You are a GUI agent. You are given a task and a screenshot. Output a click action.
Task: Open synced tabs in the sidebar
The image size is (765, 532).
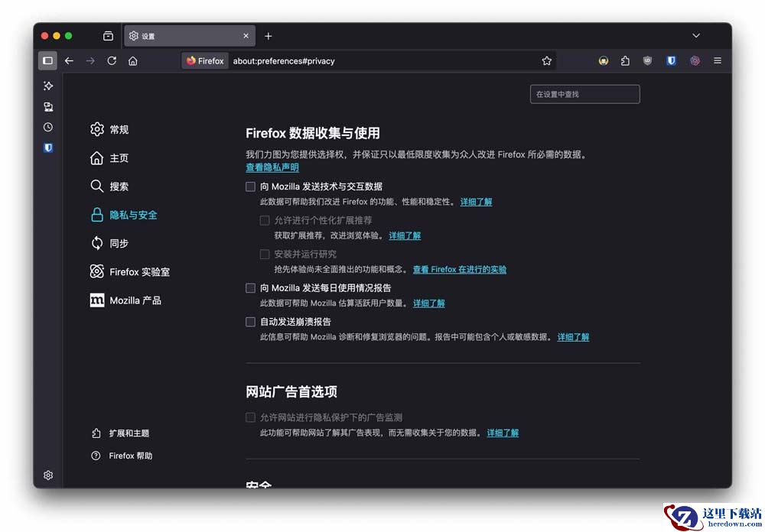[47, 107]
